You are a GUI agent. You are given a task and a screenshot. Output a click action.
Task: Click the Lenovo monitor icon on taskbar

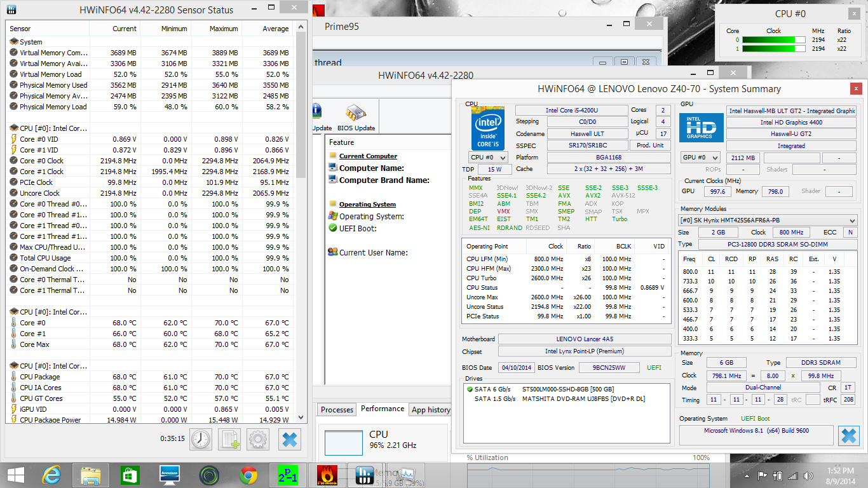(x=170, y=475)
